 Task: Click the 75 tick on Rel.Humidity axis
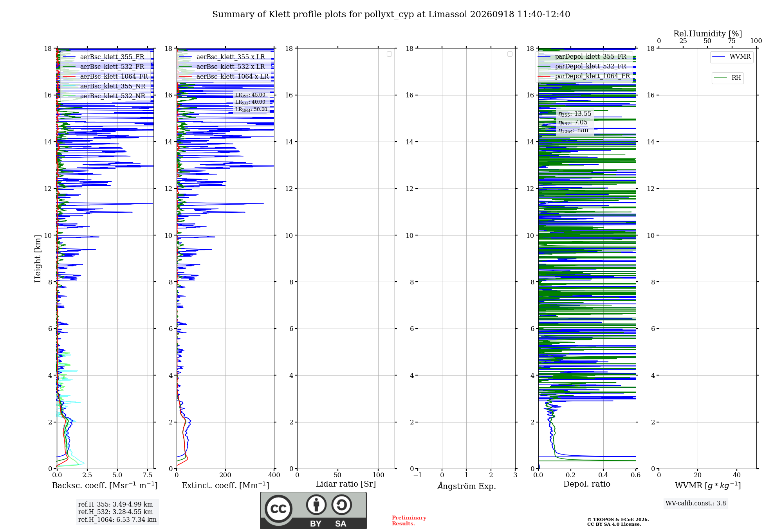[731, 41]
